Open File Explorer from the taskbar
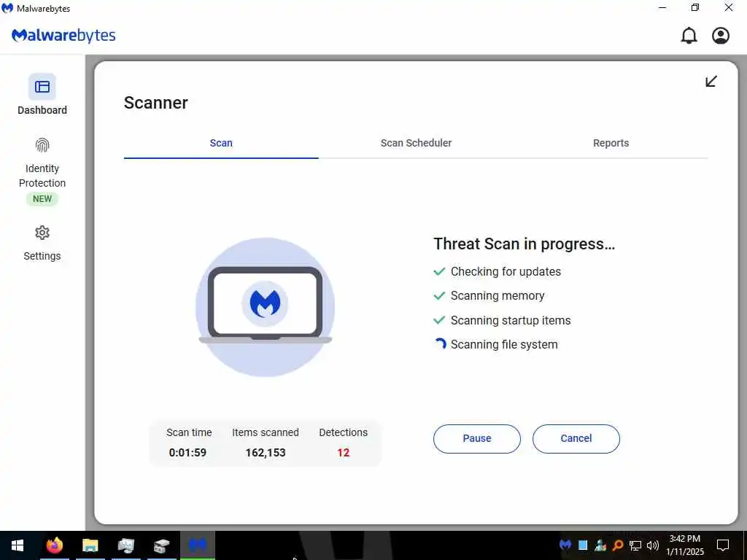 90,545
